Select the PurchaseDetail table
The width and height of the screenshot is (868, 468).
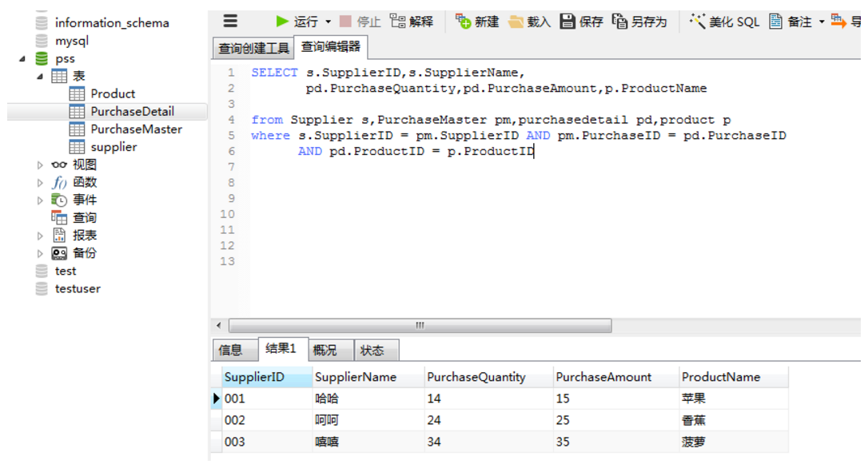pos(134,111)
